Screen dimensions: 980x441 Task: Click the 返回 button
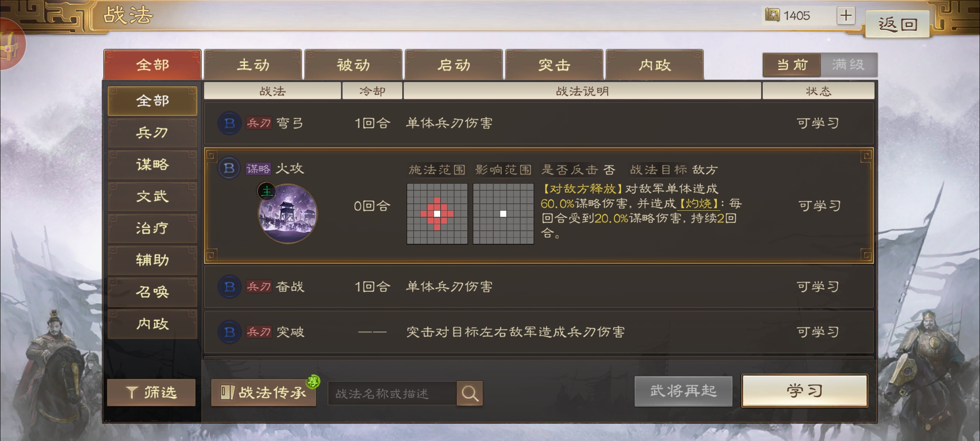tap(898, 24)
